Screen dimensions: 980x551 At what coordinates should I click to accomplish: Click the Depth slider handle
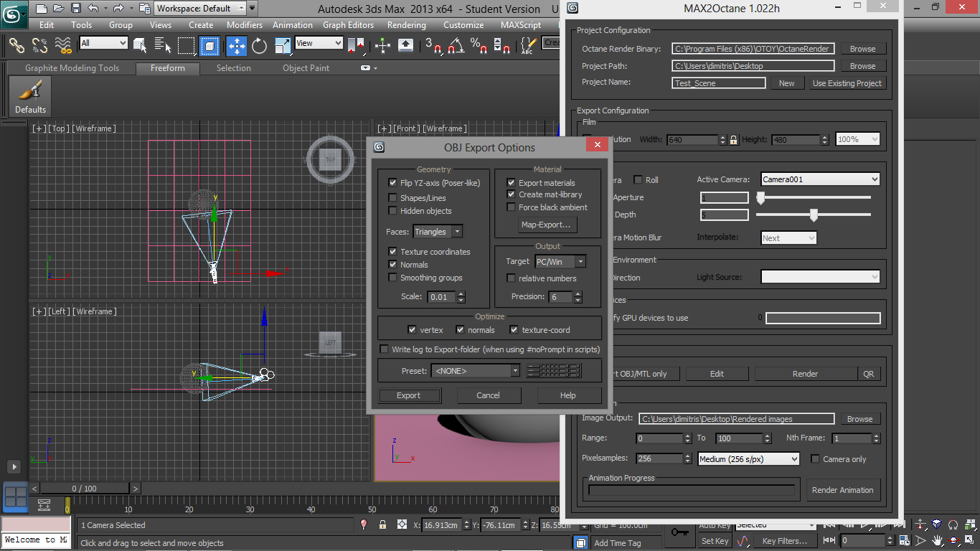814,215
